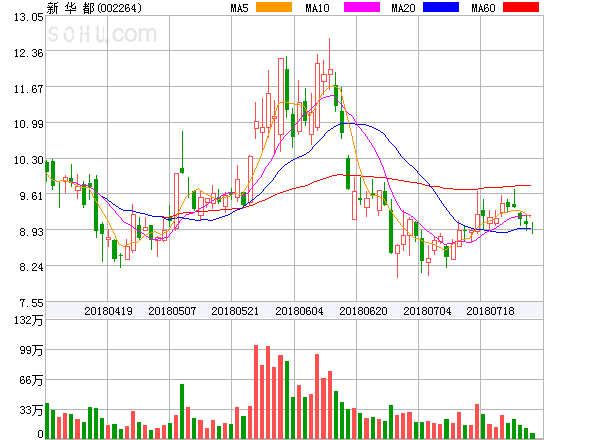Click the 13.05 price axis label
600x440 pixels.
(29, 17)
